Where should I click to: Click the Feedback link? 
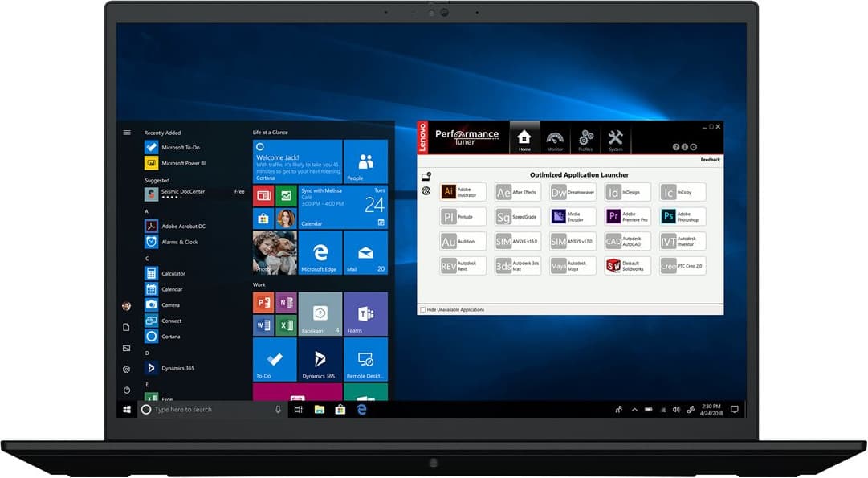pos(710,160)
